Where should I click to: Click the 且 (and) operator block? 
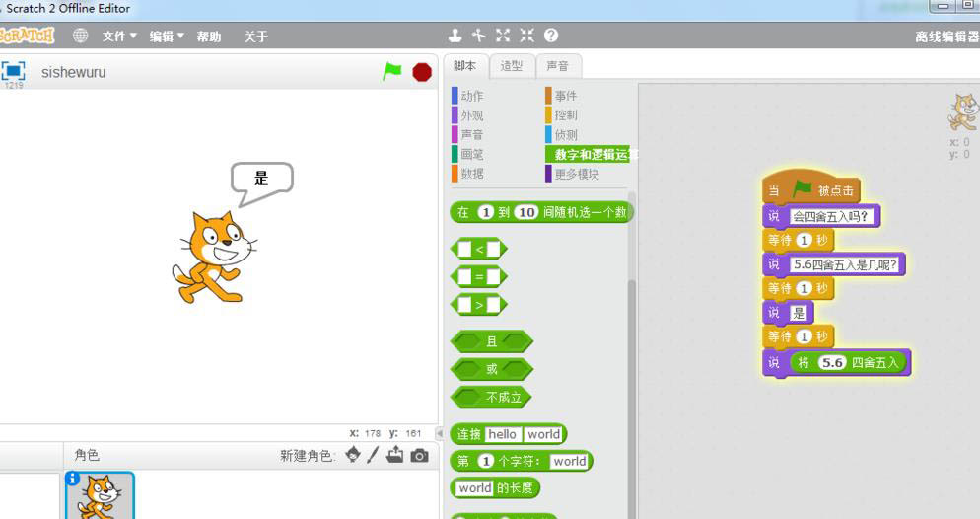[491, 341]
